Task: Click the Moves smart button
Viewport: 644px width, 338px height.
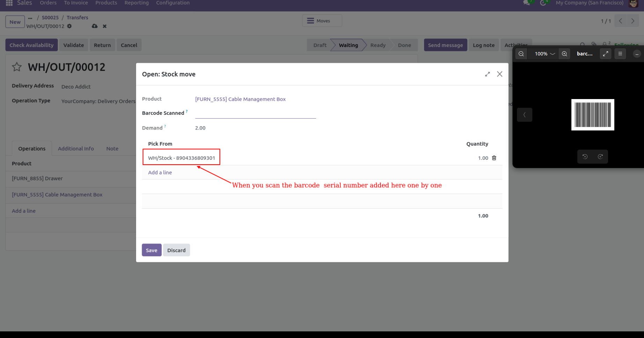Action: click(x=322, y=21)
